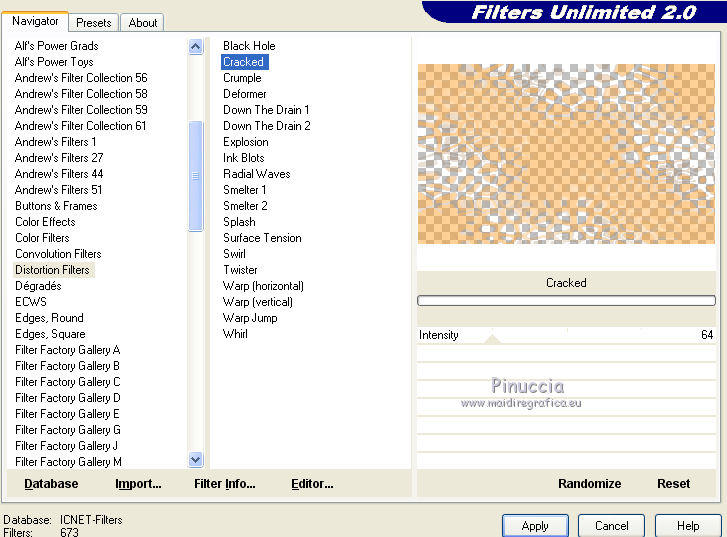
Task: Choose the Smelter 2 filter
Action: click(x=245, y=206)
